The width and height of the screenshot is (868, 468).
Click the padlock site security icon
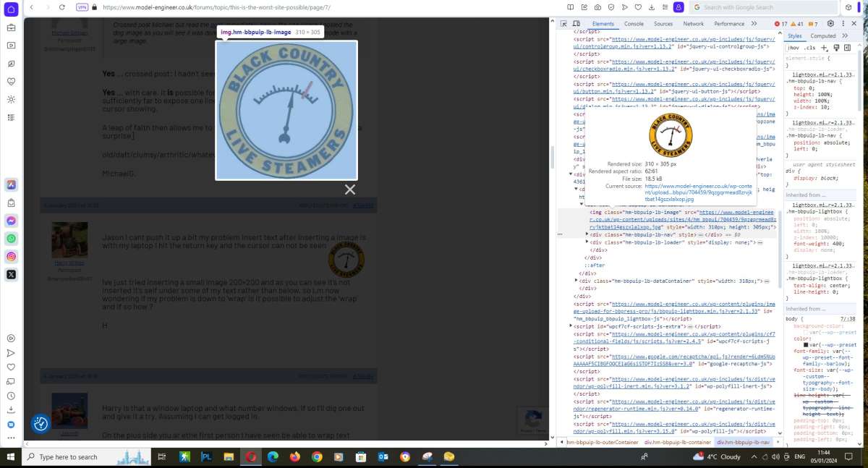click(x=95, y=7)
